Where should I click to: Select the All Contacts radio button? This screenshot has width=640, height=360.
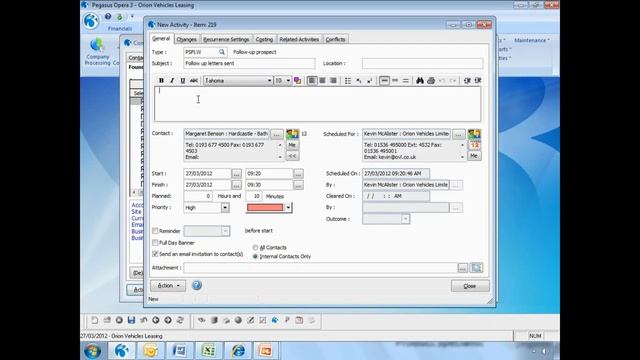point(255,248)
